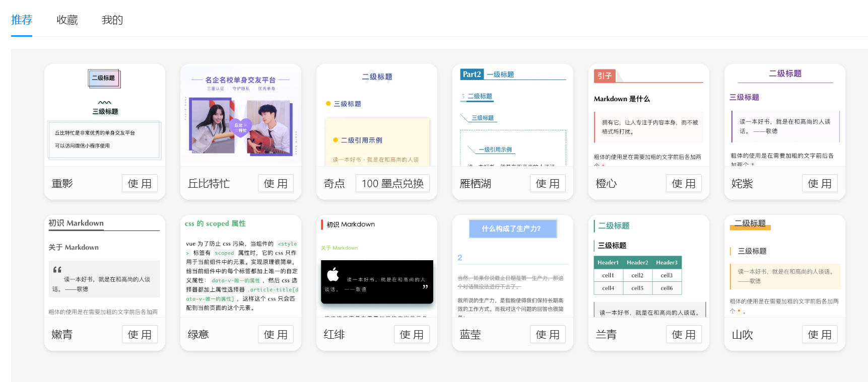Open the 收藏 tab

pos(67,20)
